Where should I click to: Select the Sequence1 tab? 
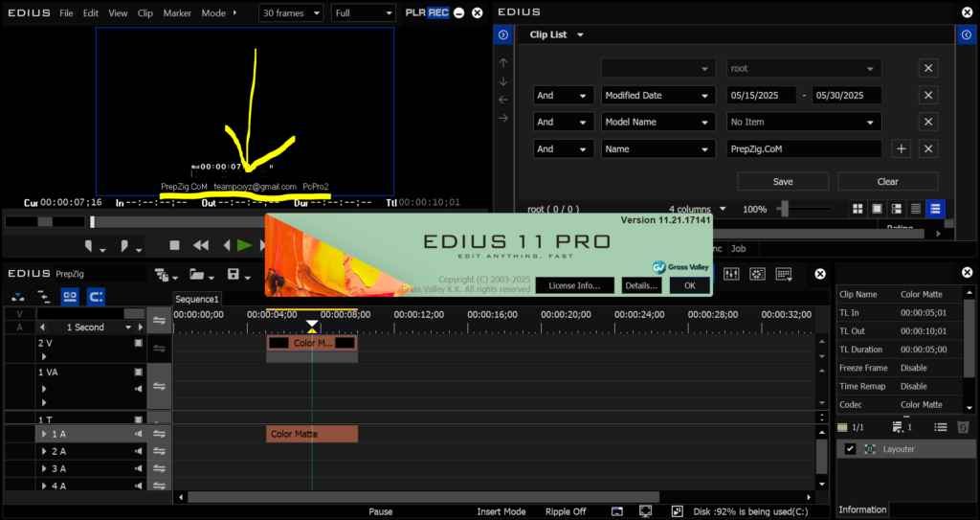(x=197, y=299)
